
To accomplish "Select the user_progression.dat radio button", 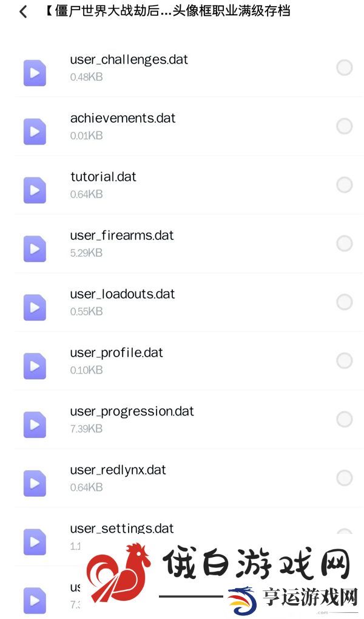I will tap(344, 419).
